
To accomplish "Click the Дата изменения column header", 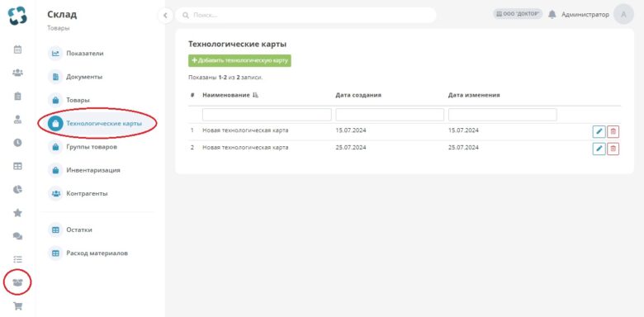I will pos(474,95).
